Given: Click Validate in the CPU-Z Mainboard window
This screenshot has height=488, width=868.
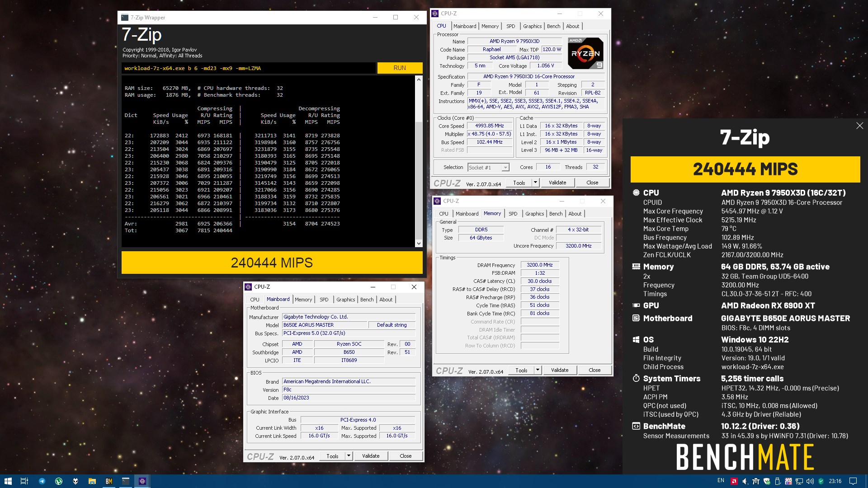Looking at the screenshot, I should [370, 456].
